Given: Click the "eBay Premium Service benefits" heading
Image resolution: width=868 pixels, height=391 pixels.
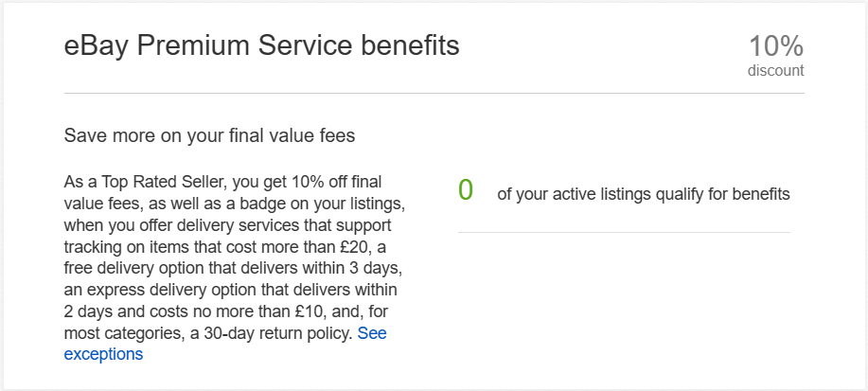Looking at the screenshot, I should tap(261, 45).
